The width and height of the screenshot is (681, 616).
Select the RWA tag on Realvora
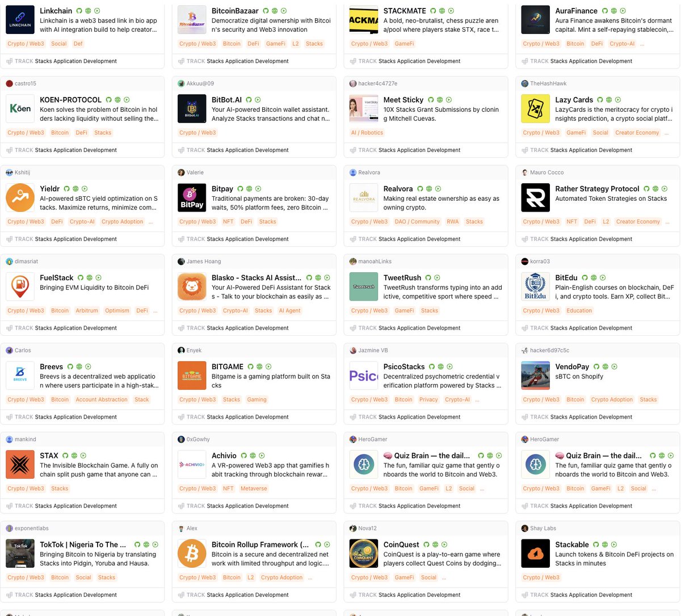pos(453,222)
